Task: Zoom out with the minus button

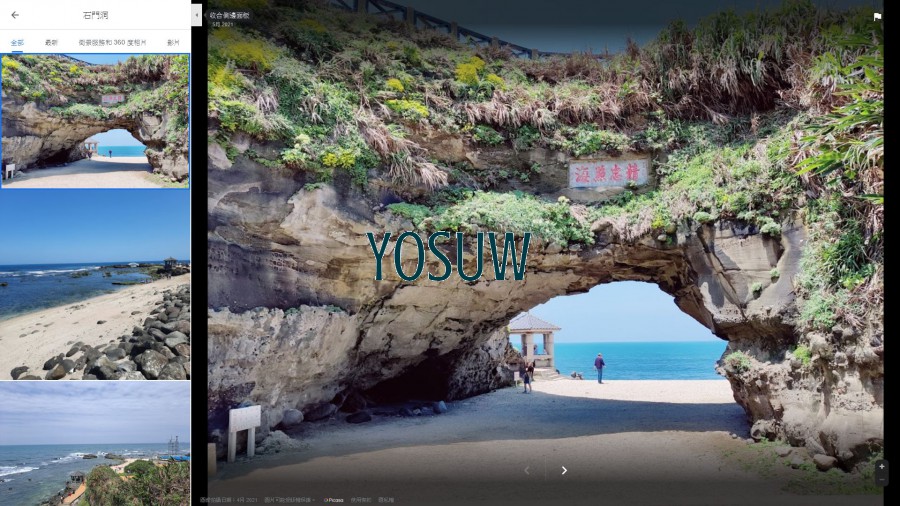Action: tap(881, 479)
